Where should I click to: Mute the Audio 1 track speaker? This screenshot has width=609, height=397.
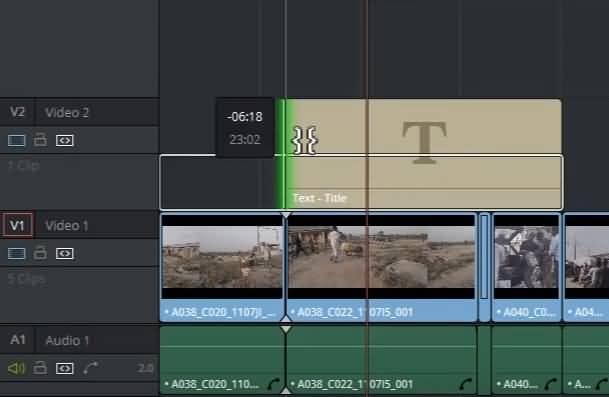click(x=16, y=368)
